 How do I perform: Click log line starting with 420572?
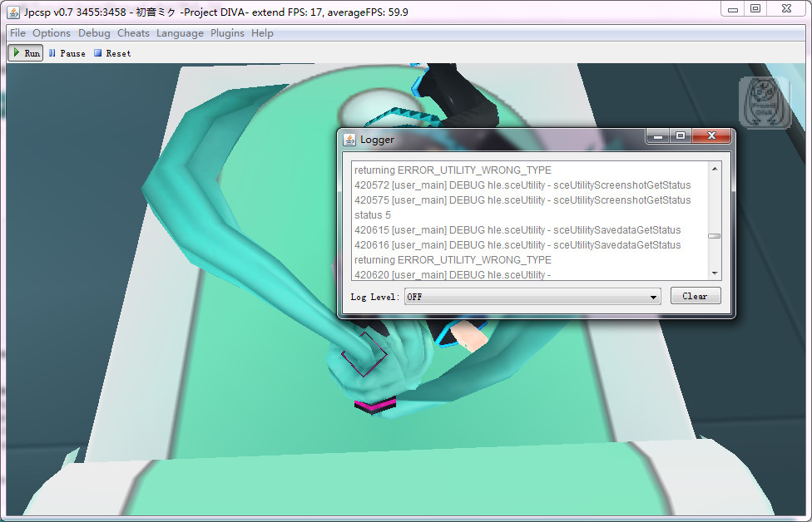click(x=522, y=185)
